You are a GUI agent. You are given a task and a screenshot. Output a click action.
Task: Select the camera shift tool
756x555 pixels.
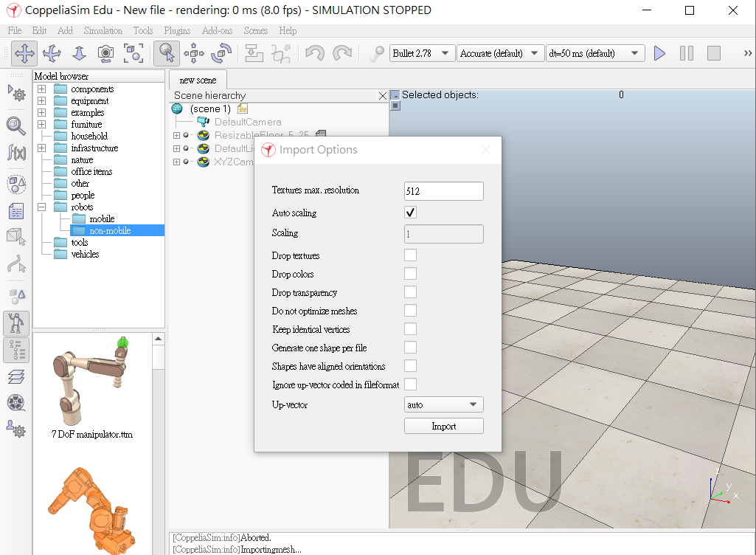79,53
